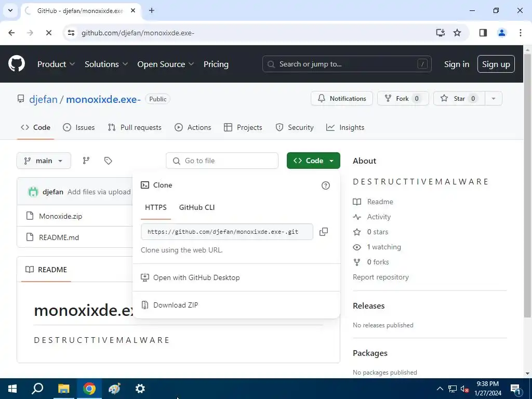
Task: Click Report repository link
Action: click(x=381, y=277)
